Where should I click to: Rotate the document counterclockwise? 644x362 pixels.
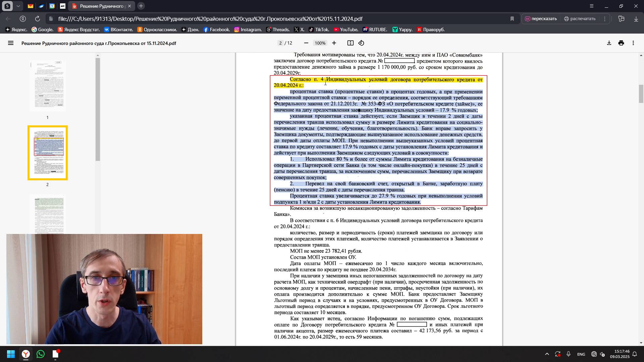click(x=361, y=43)
